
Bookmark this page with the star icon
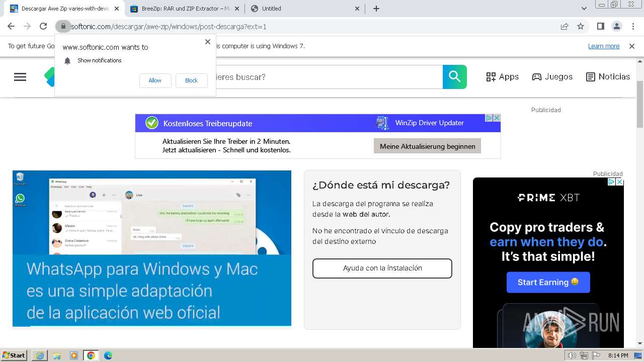tap(581, 26)
